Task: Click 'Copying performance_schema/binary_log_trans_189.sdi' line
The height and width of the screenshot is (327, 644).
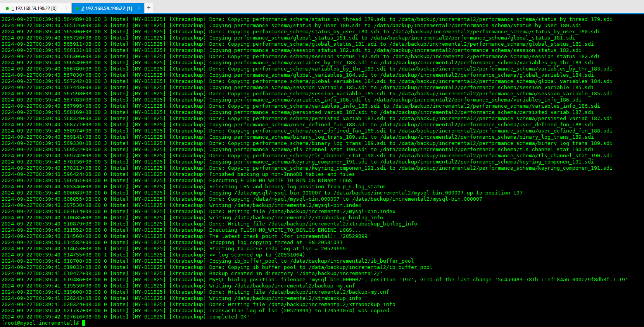Action: (x=298, y=137)
